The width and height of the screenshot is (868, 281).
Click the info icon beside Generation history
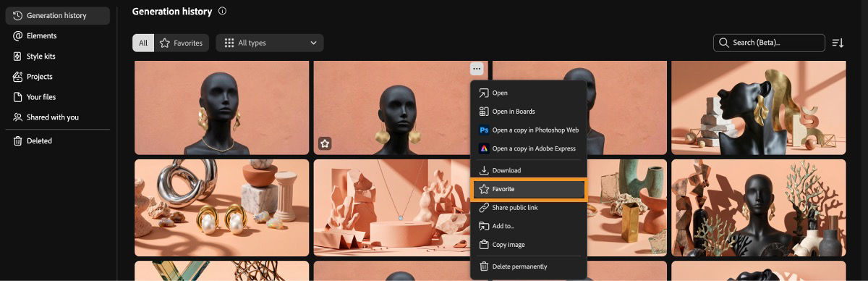pos(222,12)
